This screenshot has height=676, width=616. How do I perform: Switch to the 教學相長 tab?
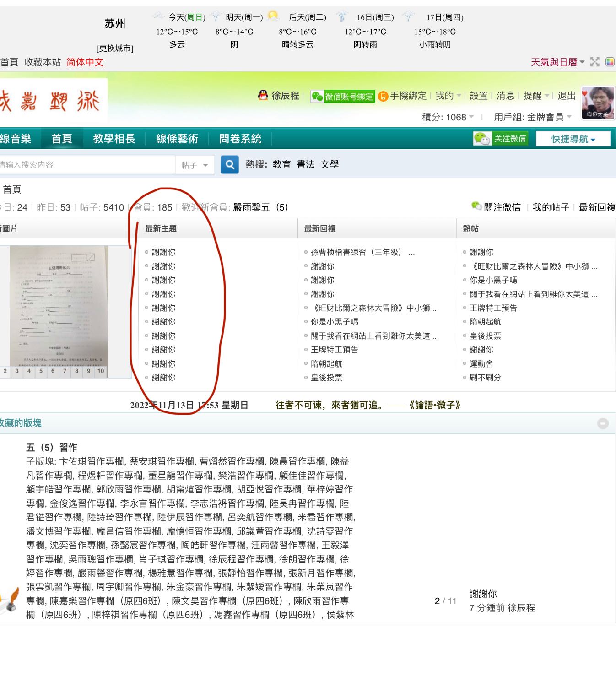pos(113,139)
